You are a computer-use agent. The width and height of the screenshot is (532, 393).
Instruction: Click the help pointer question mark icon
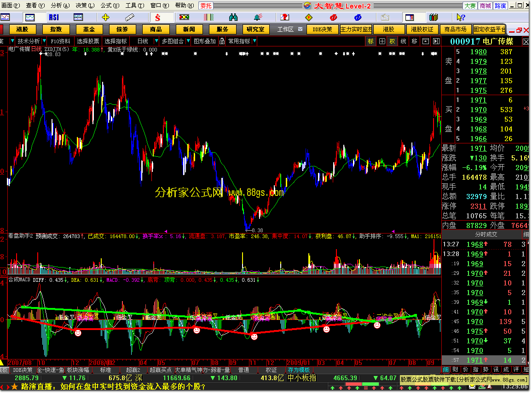(460, 17)
